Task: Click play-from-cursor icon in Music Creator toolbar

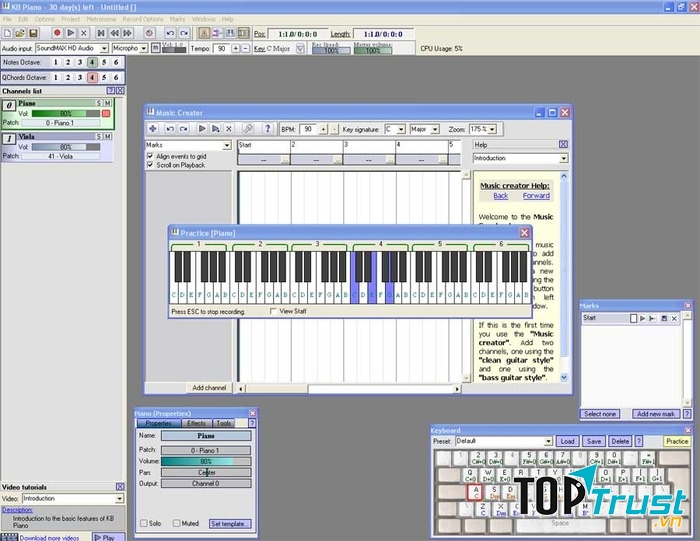Action: tap(215, 129)
